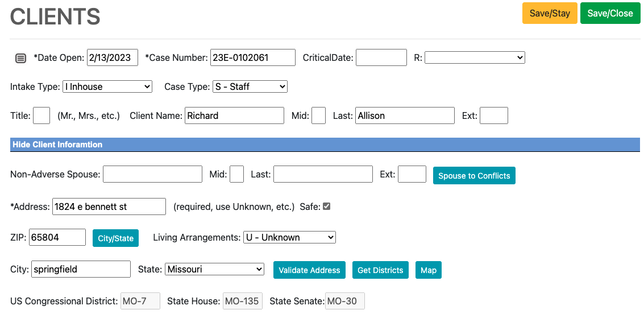Click the ZIP code field
The width and height of the screenshot is (644, 318).
[57, 237]
